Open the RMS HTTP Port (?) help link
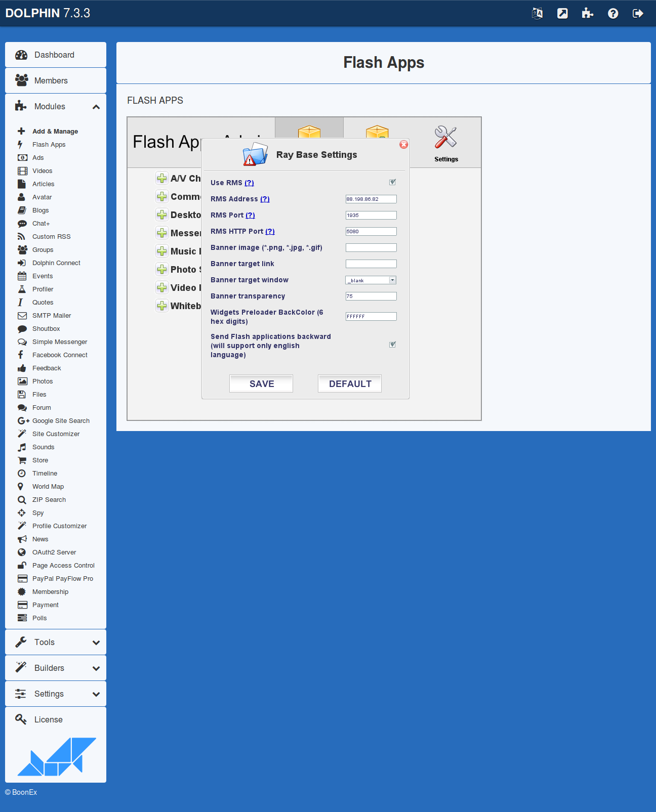Image resolution: width=656 pixels, height=812 pixels. coord(270,231)
